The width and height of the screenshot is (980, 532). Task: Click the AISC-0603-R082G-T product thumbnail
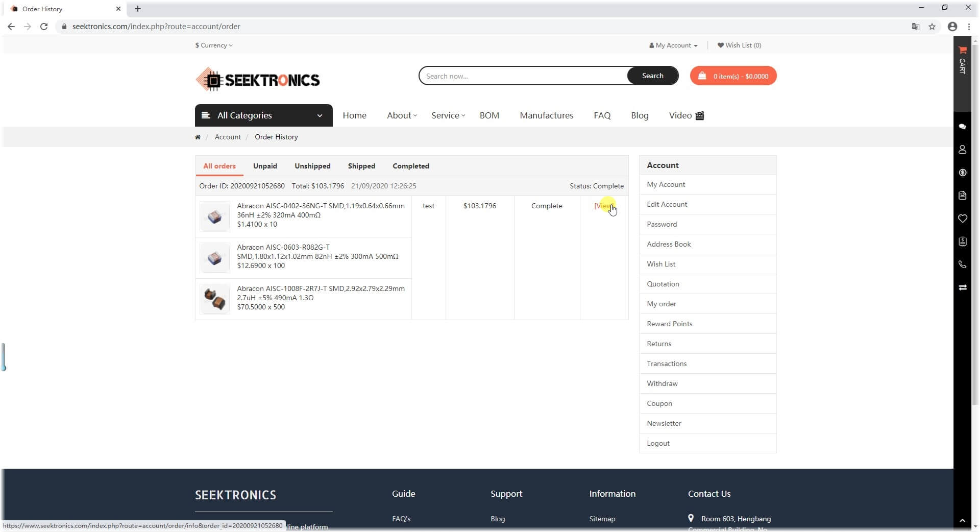pyautogui.click(x=214, y=258)
